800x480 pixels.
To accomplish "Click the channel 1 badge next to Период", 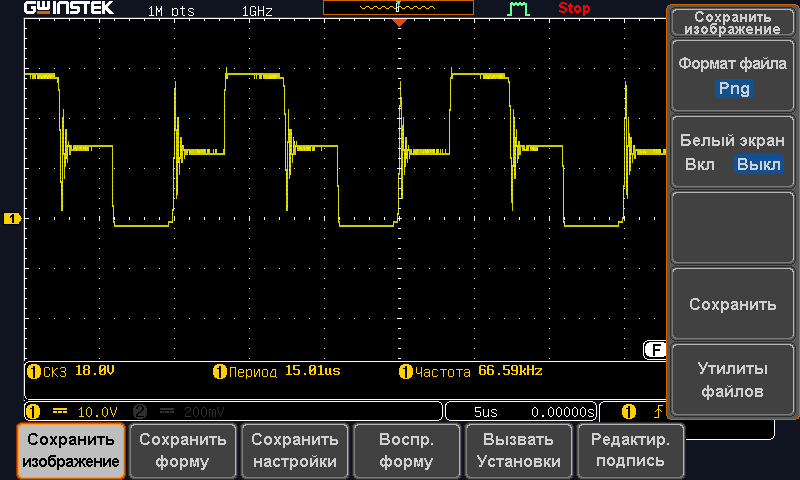I will tap(219, 371).
